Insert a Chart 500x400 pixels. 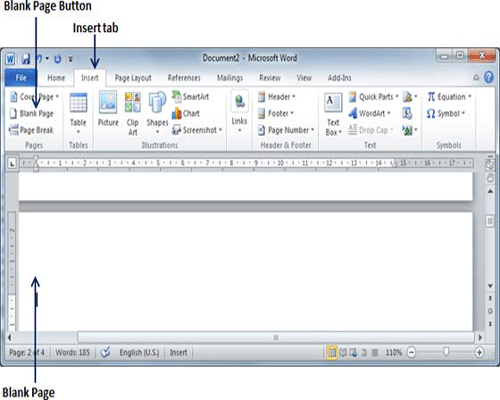click(x=186, y=113)
